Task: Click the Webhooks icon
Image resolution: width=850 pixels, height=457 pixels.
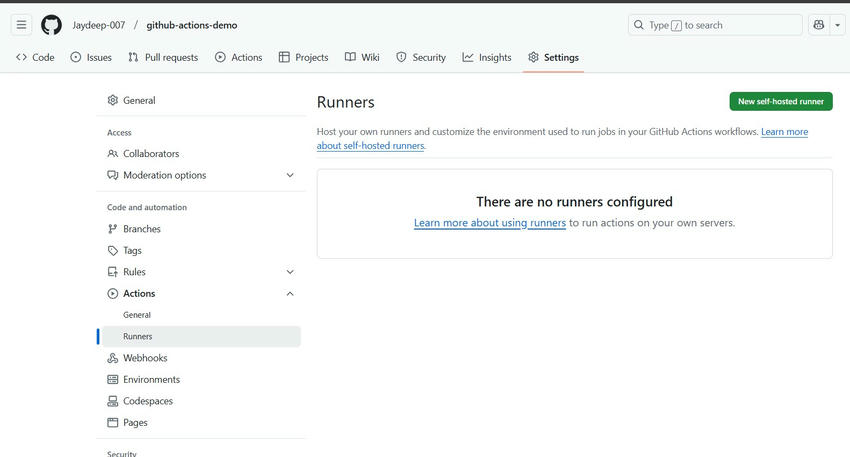Action: (x=112, y=358)
